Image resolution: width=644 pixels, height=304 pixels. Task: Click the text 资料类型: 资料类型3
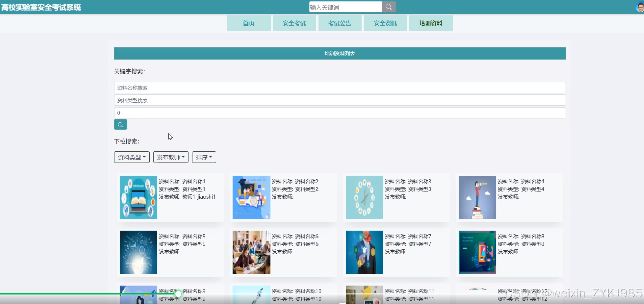tap(408, 189)
